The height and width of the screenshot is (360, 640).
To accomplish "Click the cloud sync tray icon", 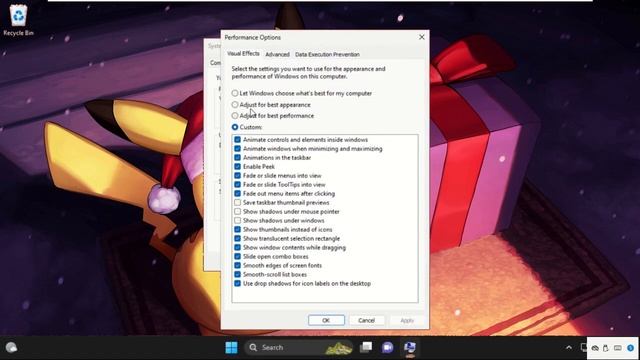I will [595, 348].
